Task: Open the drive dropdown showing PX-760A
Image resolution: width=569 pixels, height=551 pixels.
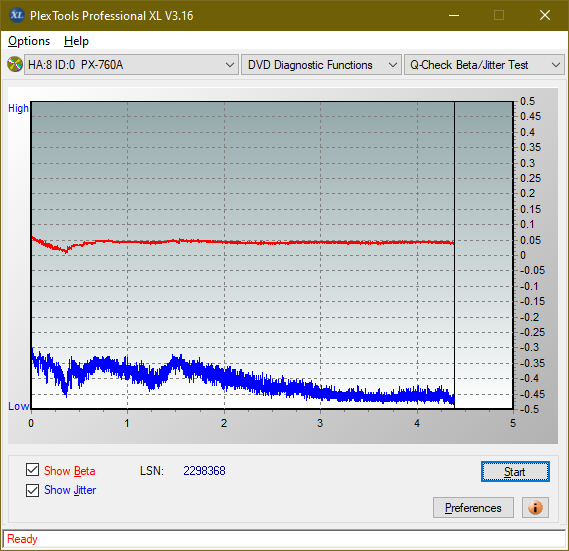Action: point(131,65)
